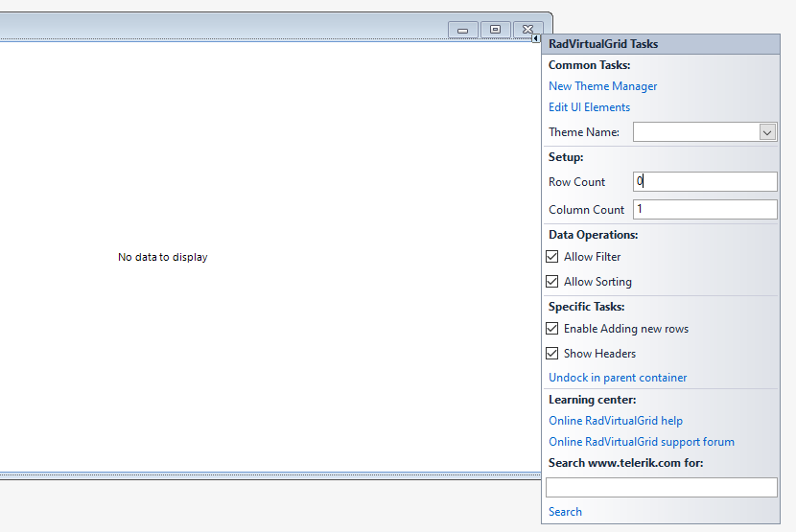
Task: Disable Enable Adding new rows
Action: [551, 329]
